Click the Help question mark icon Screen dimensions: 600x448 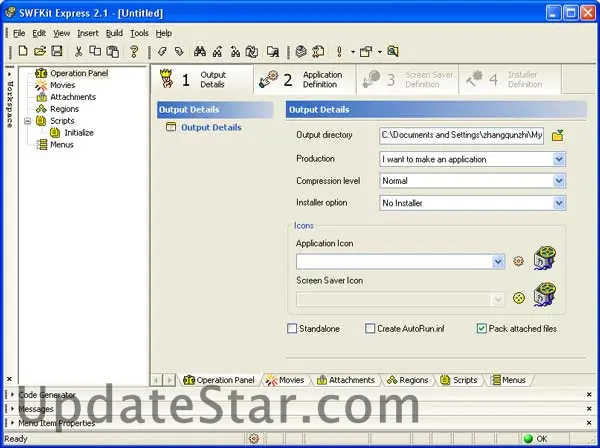click(134, 51)
